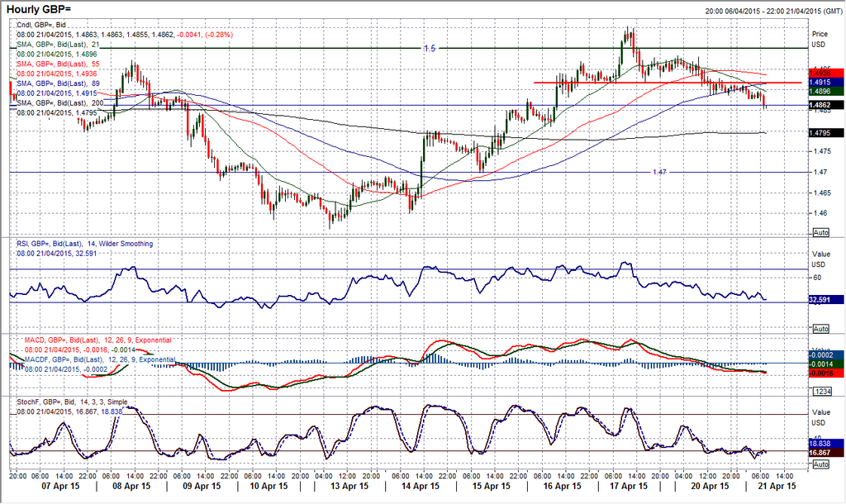Click the Auto button on the StochF panel
This screenshot has width=846, height=504.
(x=820, y=464)
